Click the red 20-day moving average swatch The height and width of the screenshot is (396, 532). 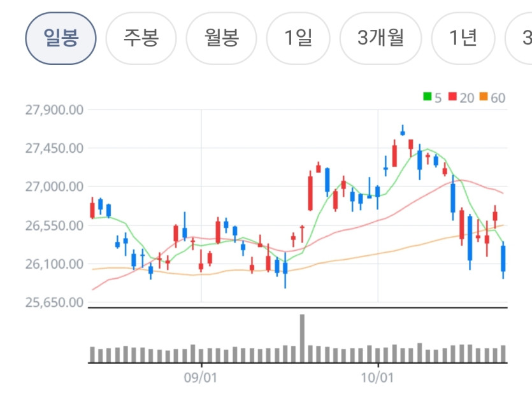(x=452, y=97)
